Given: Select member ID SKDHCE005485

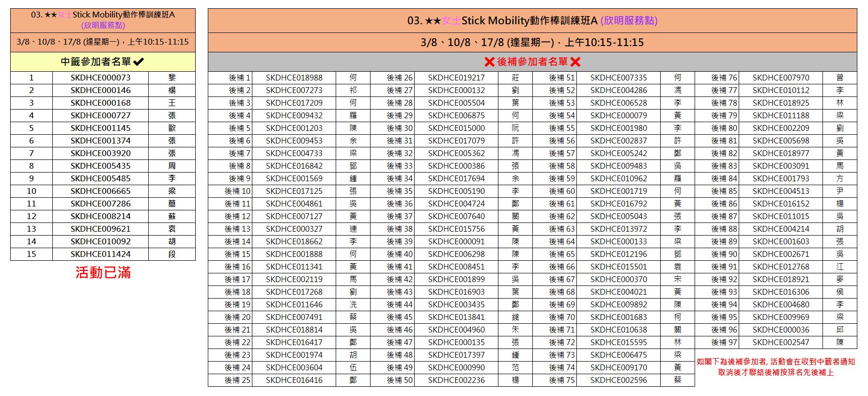Looking at the screenshot, I should point(100,178).
